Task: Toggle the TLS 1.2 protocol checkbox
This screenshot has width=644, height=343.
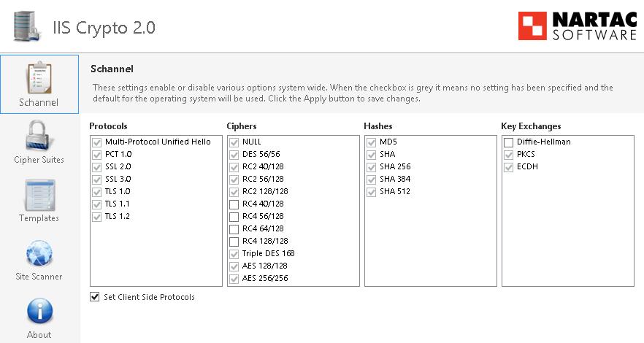Action: [x=96, y=217]
